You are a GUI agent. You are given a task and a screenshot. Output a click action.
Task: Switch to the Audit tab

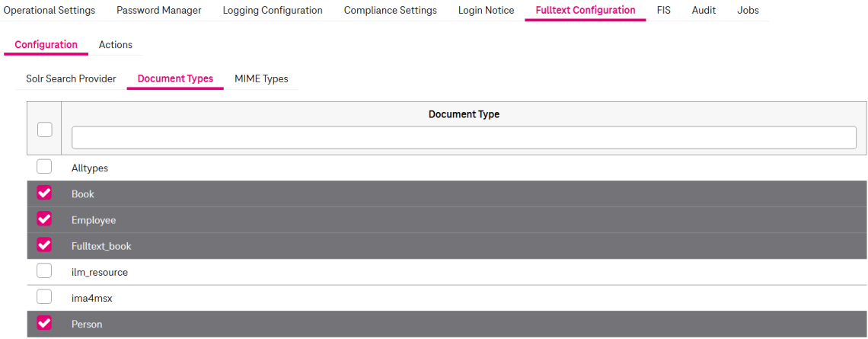pyautogui.click(x=704, y=11)
